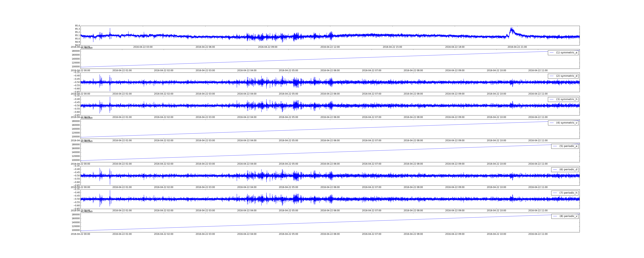Click the 2016-04-22 12:00 tick label in top plot
The image size is (644, 258).
330,47
